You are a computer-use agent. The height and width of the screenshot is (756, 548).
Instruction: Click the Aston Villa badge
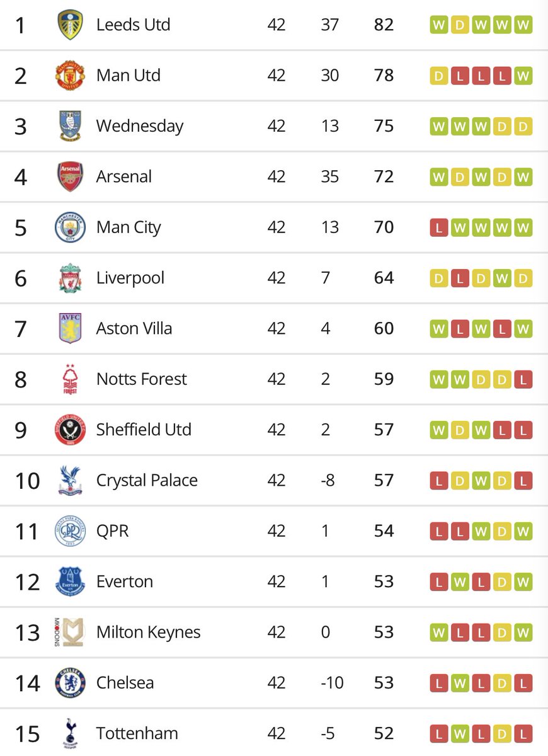(69, 328)
